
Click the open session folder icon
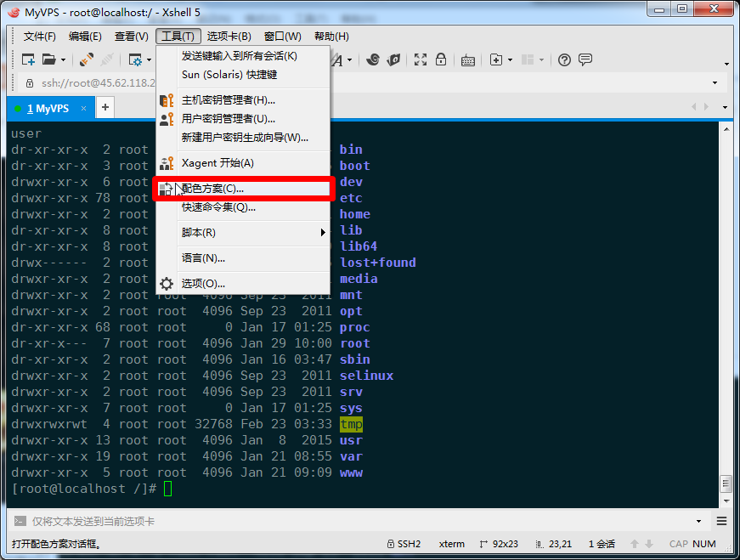click(48, 59)
